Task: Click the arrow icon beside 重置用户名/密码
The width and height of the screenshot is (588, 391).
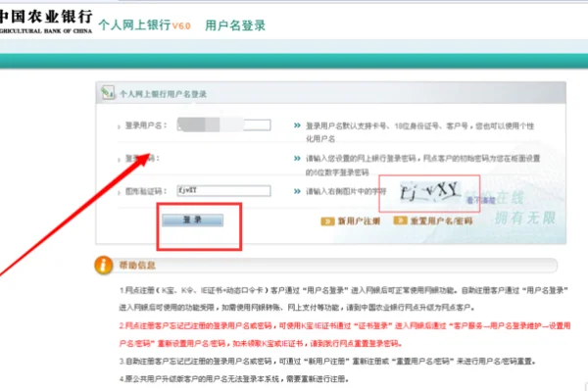Action: [400, 220]
